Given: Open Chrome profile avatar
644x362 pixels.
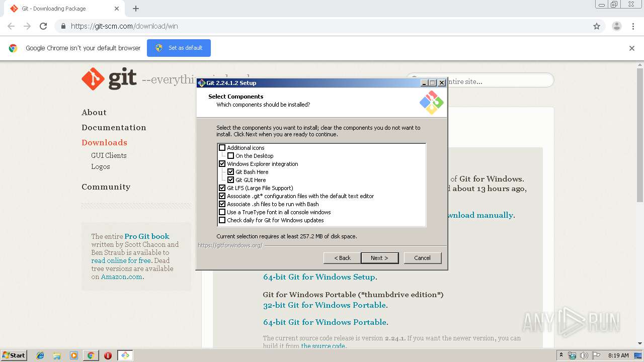Looking at the screenshot, I should pos(617,26).
